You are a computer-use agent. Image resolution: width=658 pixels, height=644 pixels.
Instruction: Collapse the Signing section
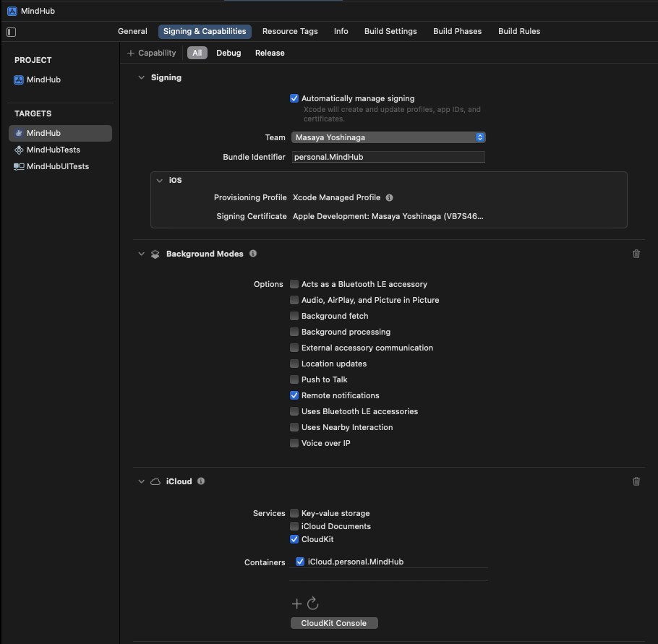coord(142,77)
